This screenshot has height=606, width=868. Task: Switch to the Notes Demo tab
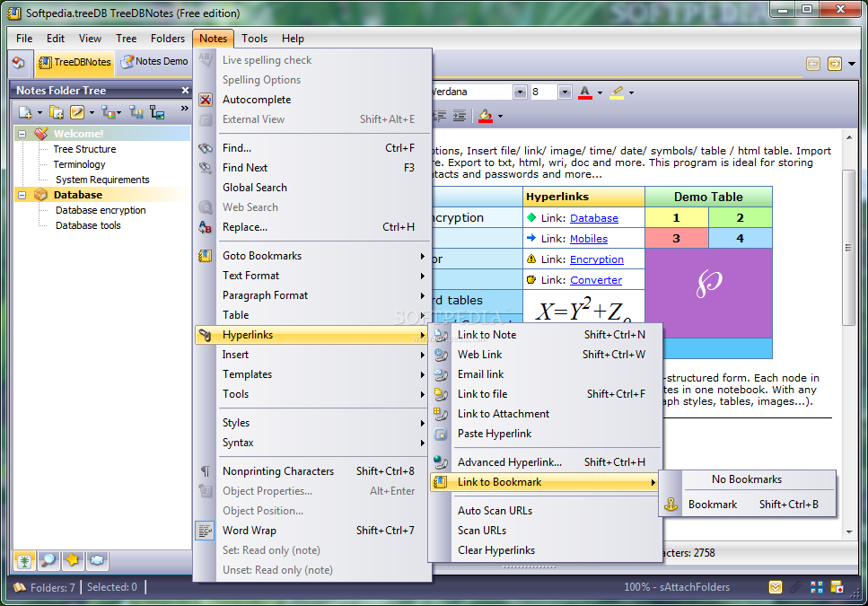154,61
